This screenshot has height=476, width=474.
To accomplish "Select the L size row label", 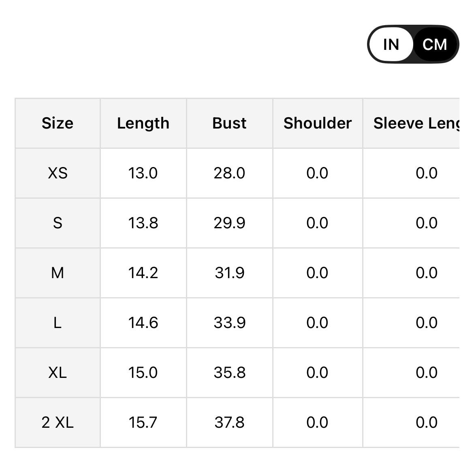I will coord(57,322).
